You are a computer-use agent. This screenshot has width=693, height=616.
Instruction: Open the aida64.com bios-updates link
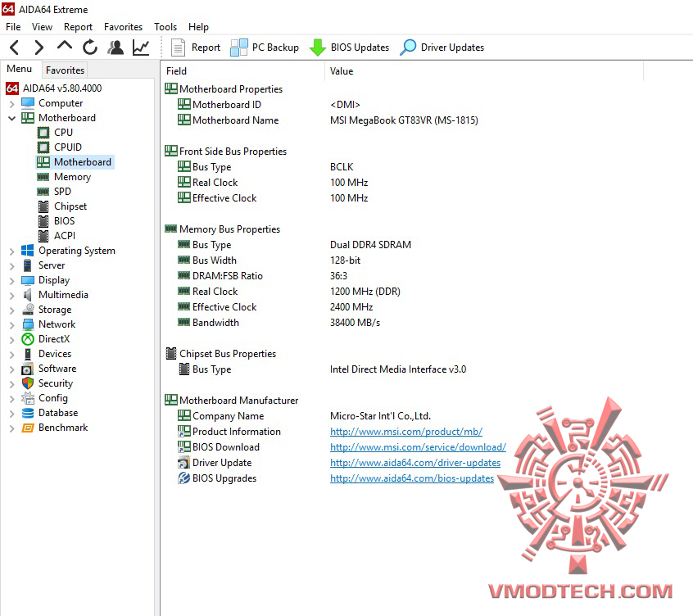click(x=412, y=478)
